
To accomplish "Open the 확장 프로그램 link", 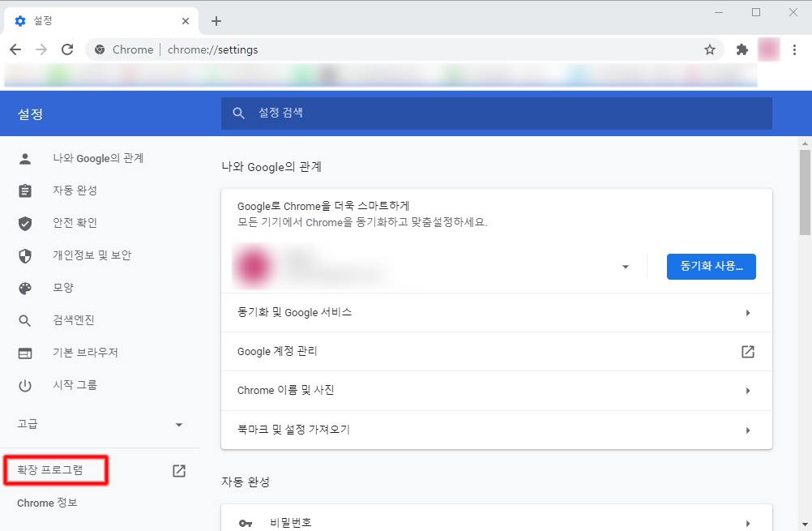I will click(x=49, y=470).
